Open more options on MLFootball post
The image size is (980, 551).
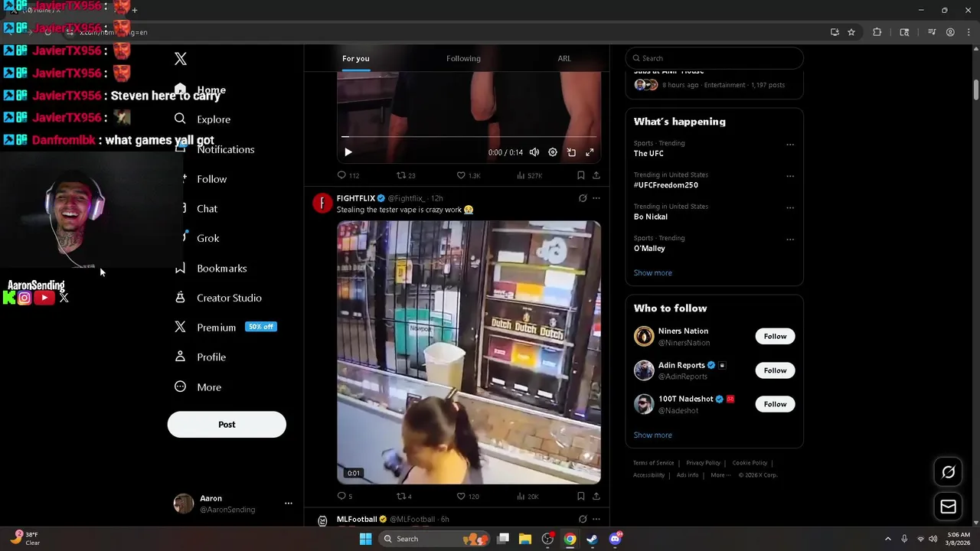(x=596, y=519)
